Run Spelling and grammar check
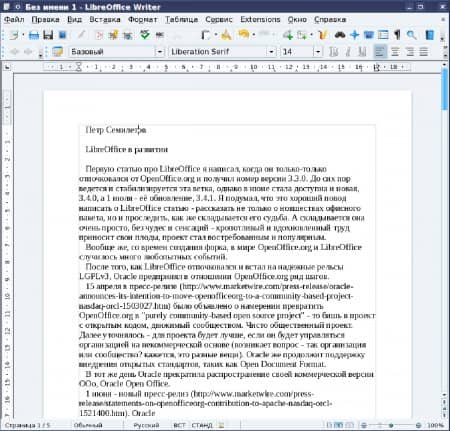Viewport: 450px width, 431px height. (x=145, y=35)
